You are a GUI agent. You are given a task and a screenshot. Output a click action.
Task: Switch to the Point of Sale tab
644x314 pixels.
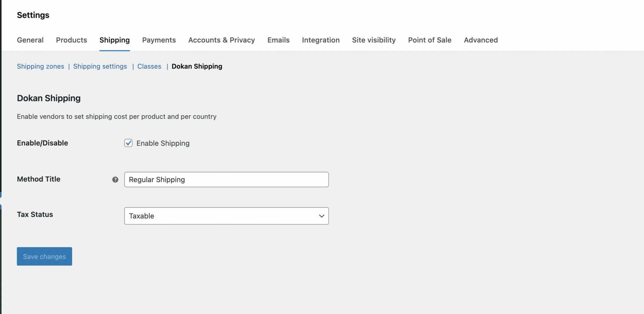pos(430,40)
